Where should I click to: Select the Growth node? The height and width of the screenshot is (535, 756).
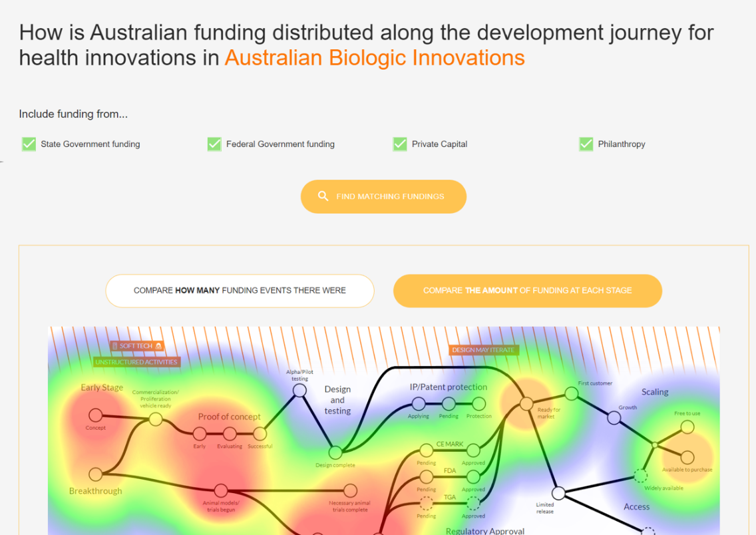614,418
